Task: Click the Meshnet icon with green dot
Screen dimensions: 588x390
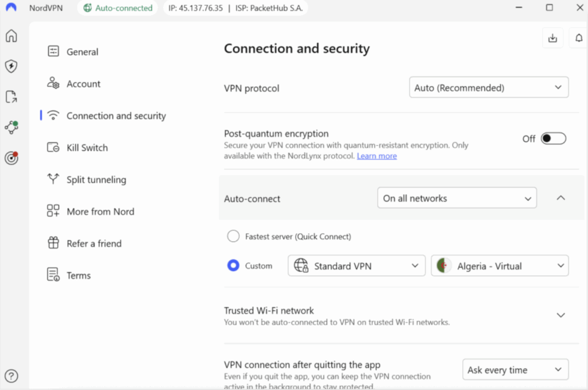Action: pyautogui.click(x=11, y=128)
